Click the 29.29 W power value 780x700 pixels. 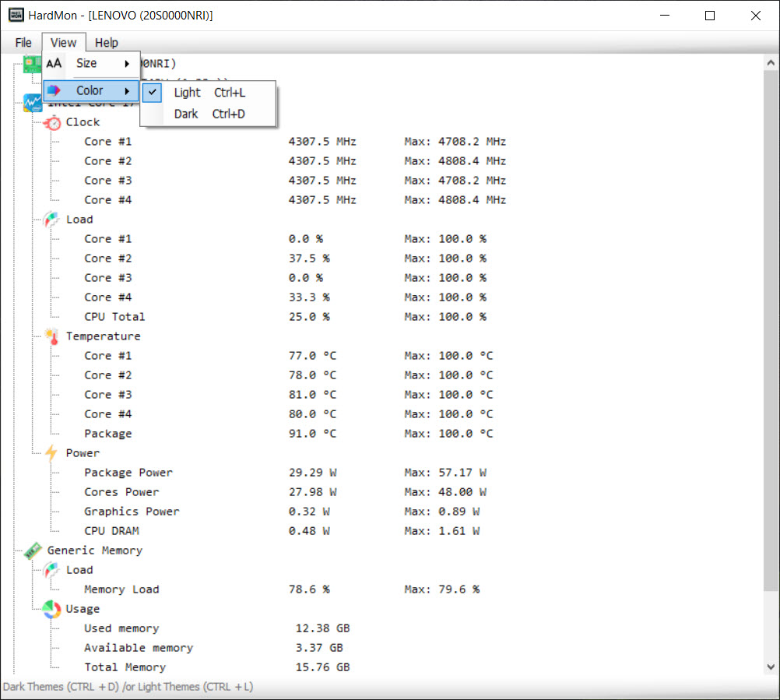coord(313,473)
